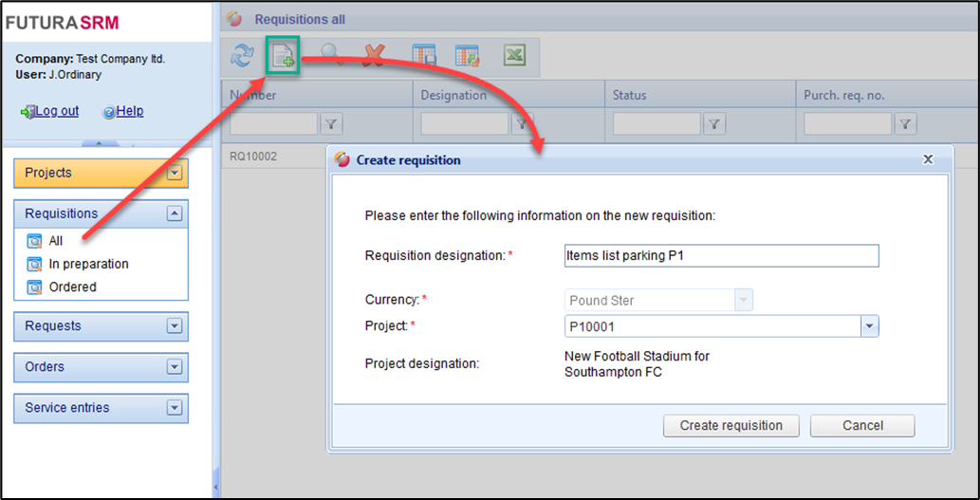Click the magnifier search toolbar icon

332,56
